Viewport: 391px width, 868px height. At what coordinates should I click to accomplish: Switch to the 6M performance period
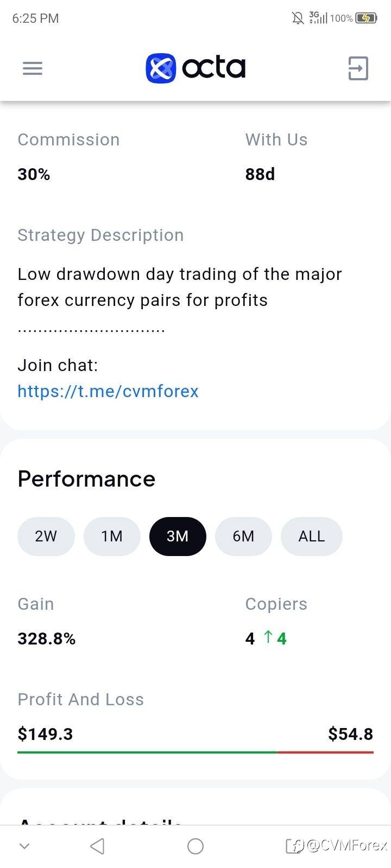click(x=243, y=537)
